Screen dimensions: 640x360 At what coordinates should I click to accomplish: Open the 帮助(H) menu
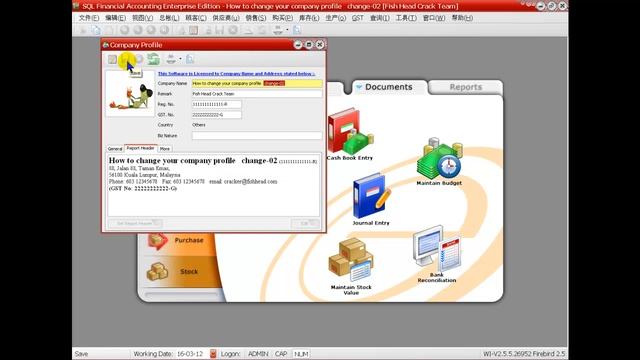462,18
